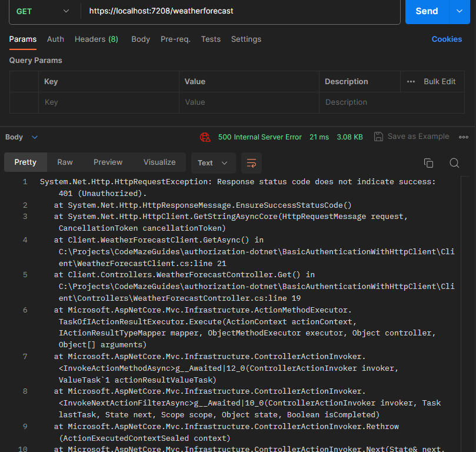Switch to the Auth tab
Viewport: 476px width, 452px height.
click(x=55, y=39)
